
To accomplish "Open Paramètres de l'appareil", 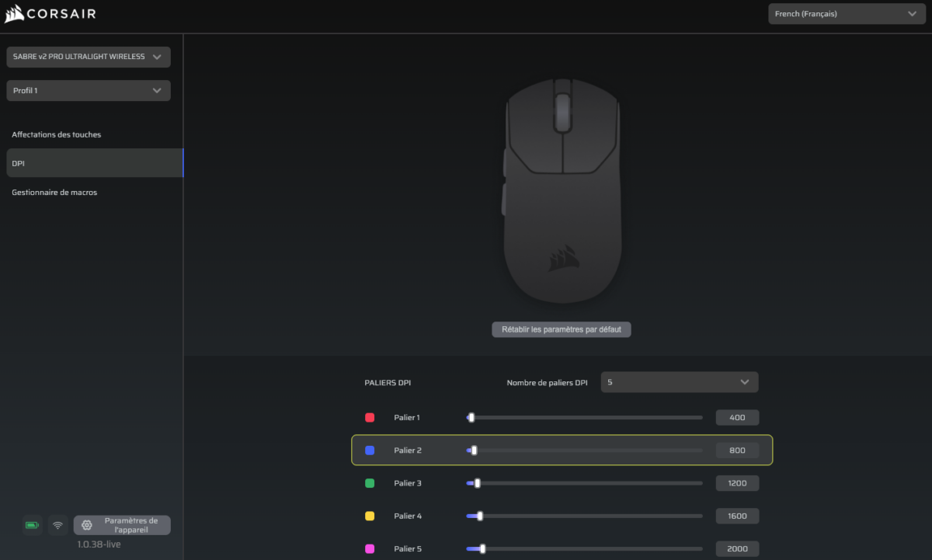I will pos(122,524).
